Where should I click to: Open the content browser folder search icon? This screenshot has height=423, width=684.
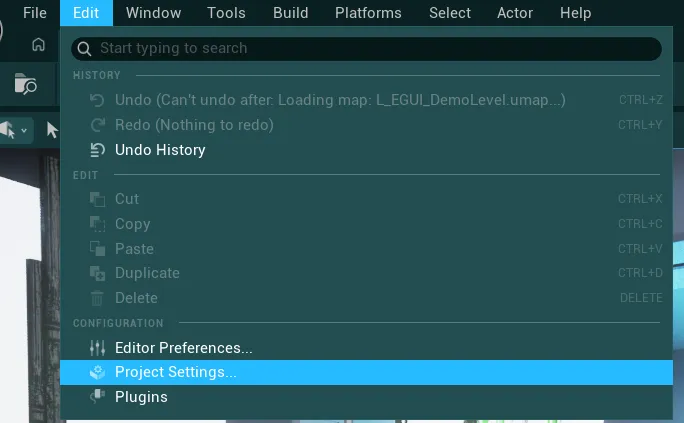click(x=25, y=83)
